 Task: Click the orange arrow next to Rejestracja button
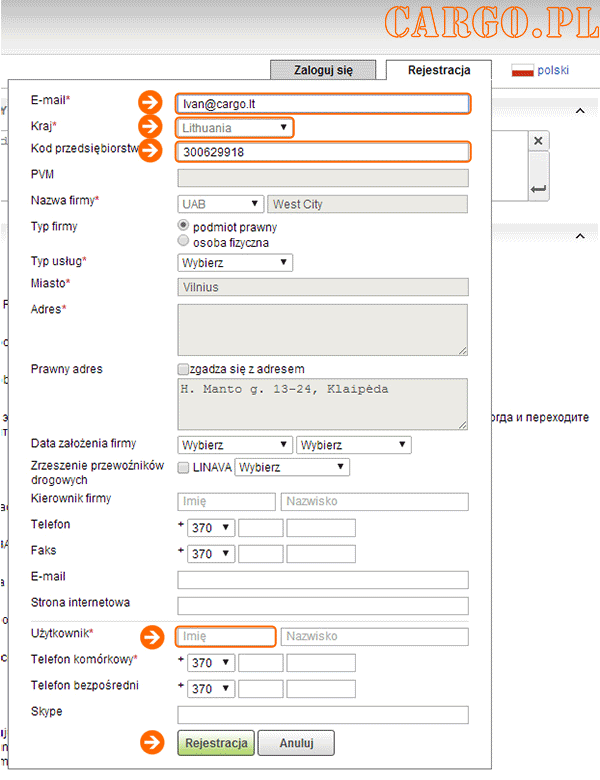click(152, 743)
